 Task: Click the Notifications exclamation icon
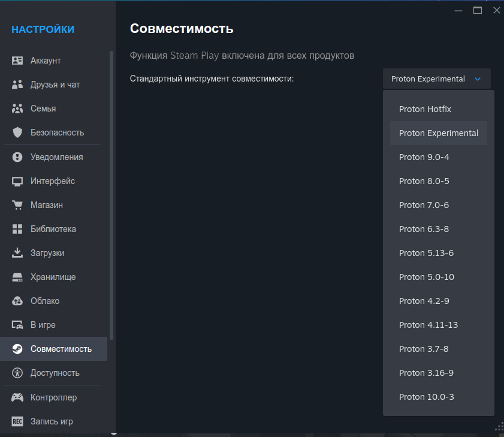(x=18, y=157)
